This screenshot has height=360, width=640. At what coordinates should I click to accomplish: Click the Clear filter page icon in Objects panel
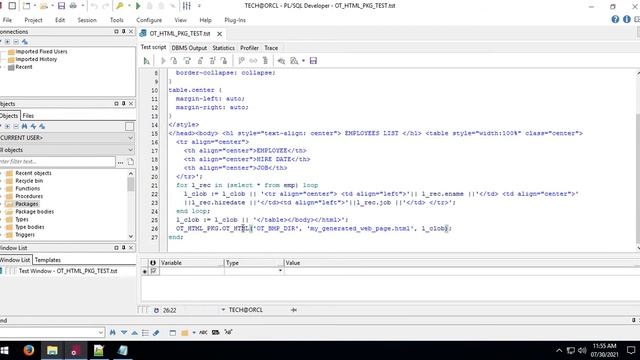131,162
